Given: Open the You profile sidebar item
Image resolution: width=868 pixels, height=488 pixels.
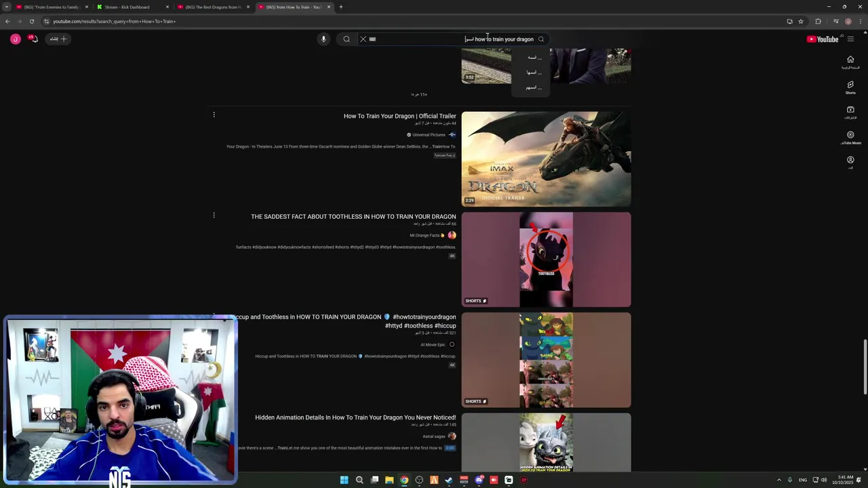Looking at the screenshot, I should pos(850,163).
